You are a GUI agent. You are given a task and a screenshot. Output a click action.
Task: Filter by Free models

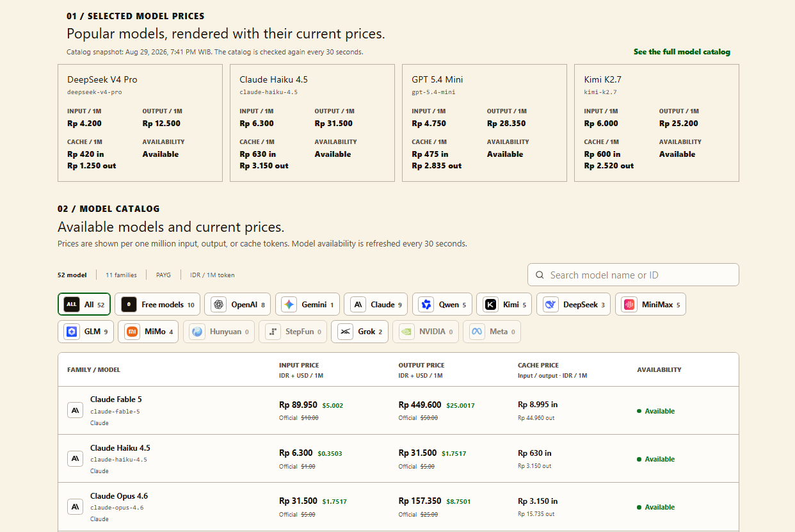coord(157,305)
